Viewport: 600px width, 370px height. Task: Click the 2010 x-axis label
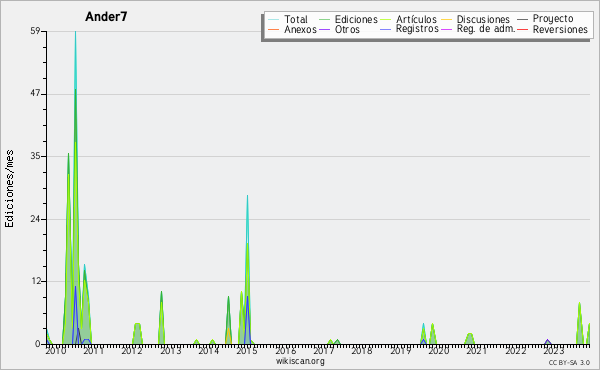coord(56,351)
